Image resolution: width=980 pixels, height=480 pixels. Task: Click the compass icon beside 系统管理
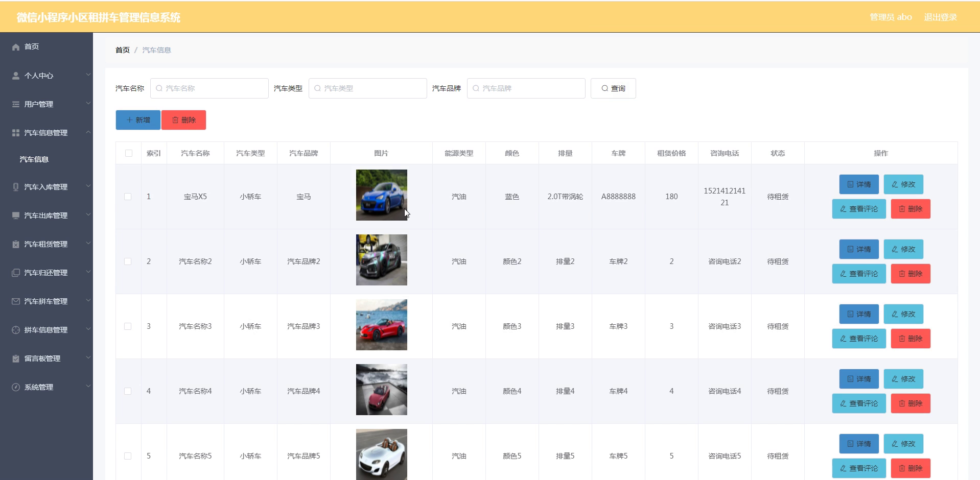pyautogui.click(x=16, y=387)
